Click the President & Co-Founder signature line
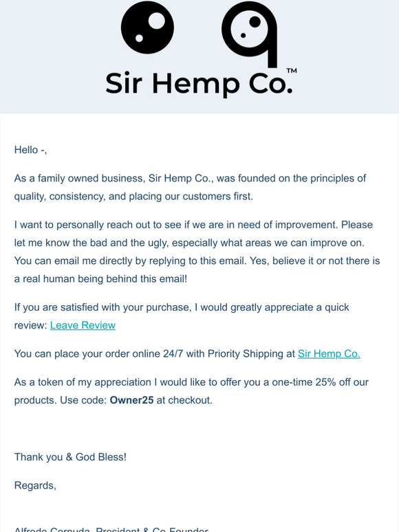This screenshot has width=399, height=532. [x=111, y=529]
